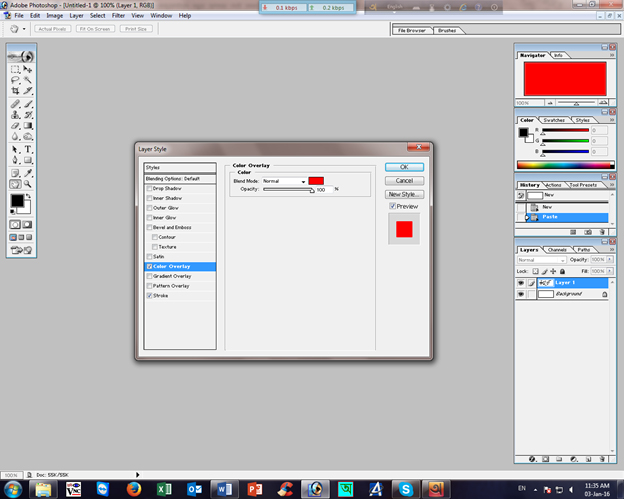This screenshot has height=499, width=624.
Task: Select the History Brush tool
Action: [x=28, y=115]
